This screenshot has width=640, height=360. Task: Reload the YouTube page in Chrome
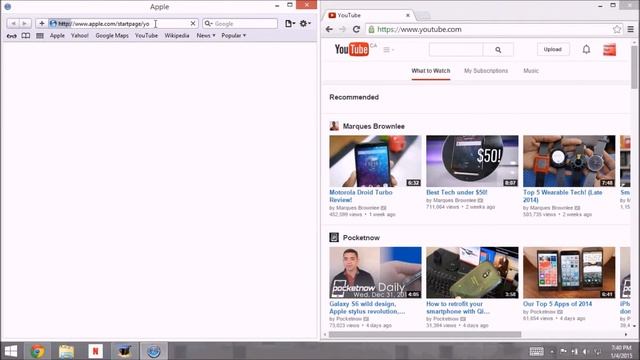point(356,29)
